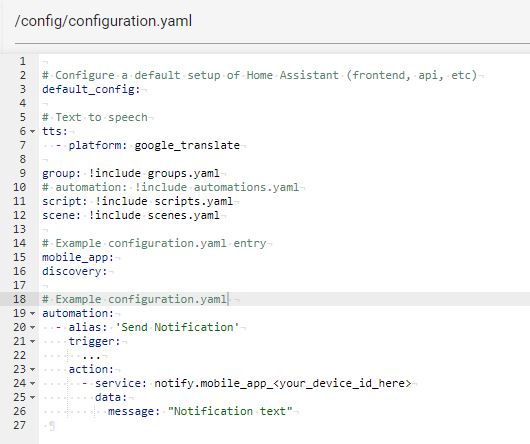The height and width of the screenshot is (444, 530).
Task: Click the 'action:' key
Action: (91, 369)
